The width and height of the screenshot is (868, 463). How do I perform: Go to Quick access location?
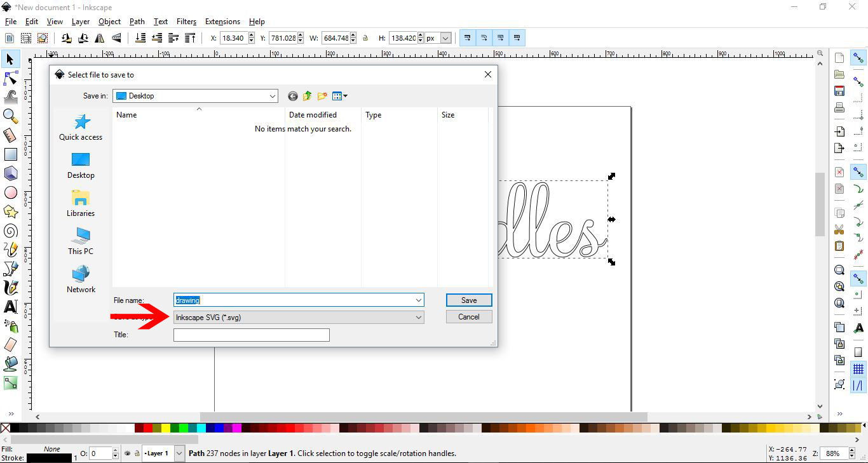pos(81,127)
